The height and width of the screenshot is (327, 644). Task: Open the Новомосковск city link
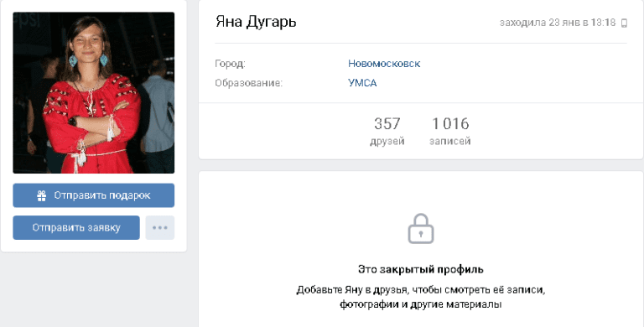click(384, 64)
